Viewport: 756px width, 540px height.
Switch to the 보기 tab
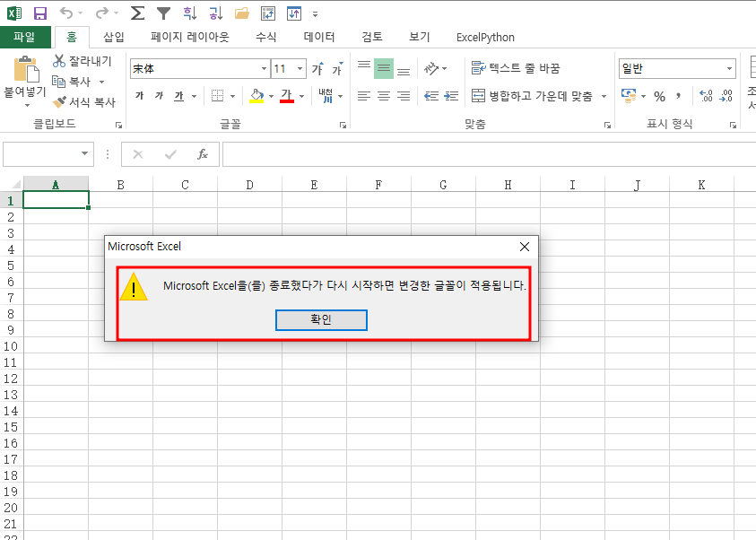point(419,37)
